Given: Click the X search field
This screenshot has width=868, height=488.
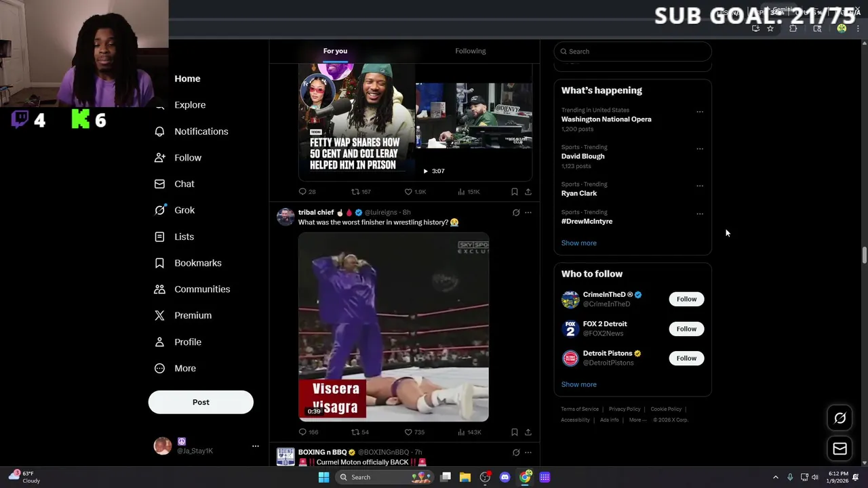Looking at the screenshot, I should pyautogui.click(x=633, y=52).
